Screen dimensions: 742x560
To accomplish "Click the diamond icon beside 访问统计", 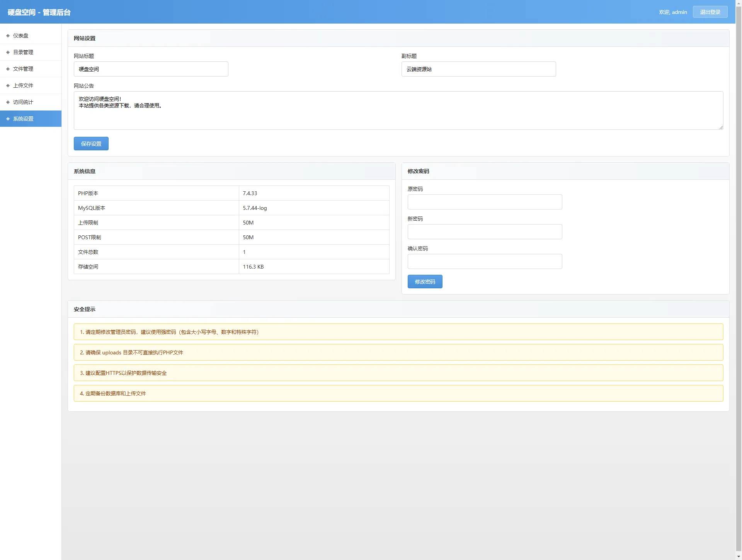I will point(8,102).
